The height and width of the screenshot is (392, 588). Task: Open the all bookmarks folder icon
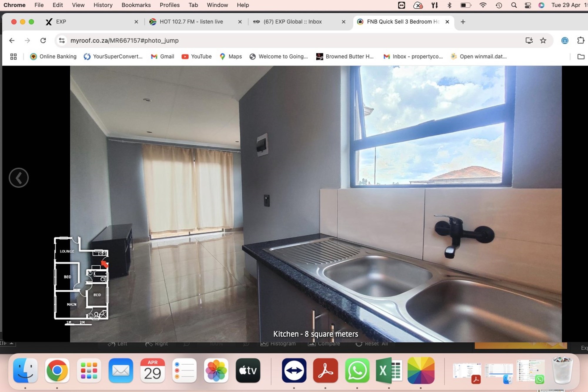point(581,56)
